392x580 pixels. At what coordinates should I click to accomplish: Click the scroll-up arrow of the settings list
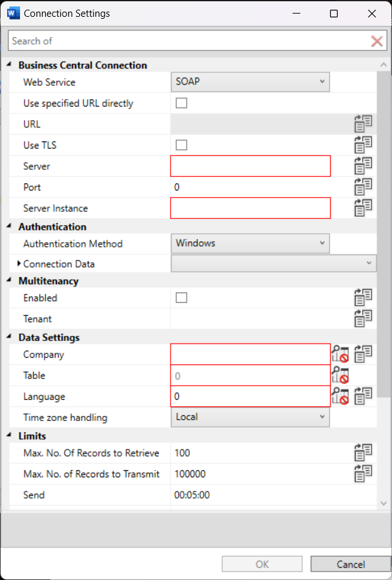pyautogui.click(x=384, y=65)
